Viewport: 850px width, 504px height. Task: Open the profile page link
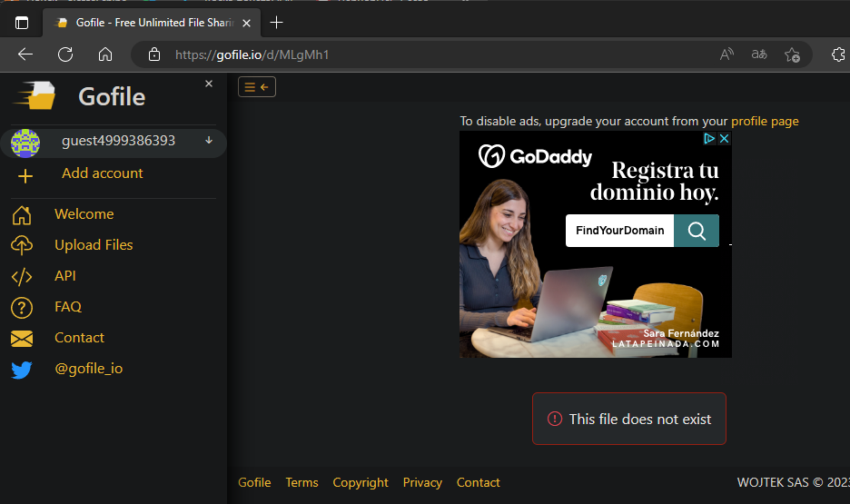(x=765, y=122)
